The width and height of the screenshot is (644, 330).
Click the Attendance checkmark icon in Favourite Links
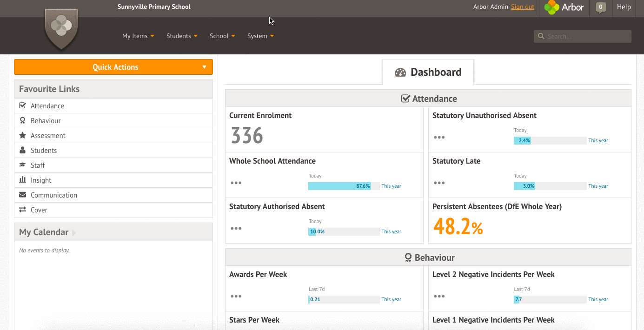click(x=22, y=106)
